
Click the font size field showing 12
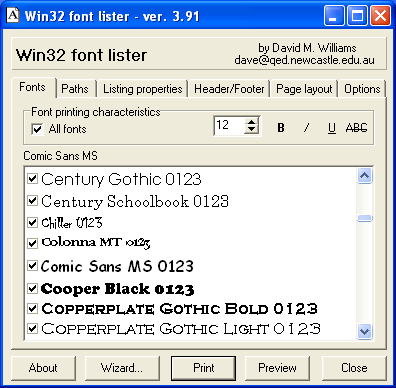click(230, 126)
